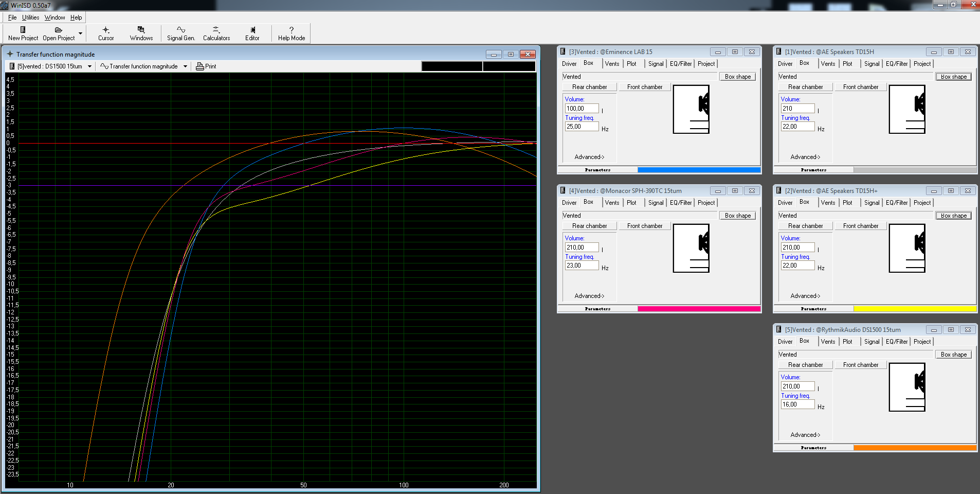Click Box shape button in Monacor SPH-390TC window
Image resolution: width=980 pixels, height=494 pixels.
(738, 216)
